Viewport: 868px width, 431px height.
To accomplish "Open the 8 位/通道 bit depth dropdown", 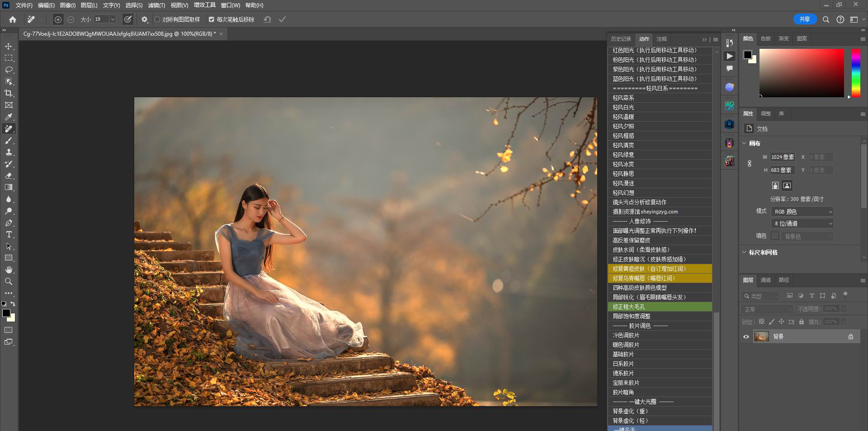I will point(802,223).
